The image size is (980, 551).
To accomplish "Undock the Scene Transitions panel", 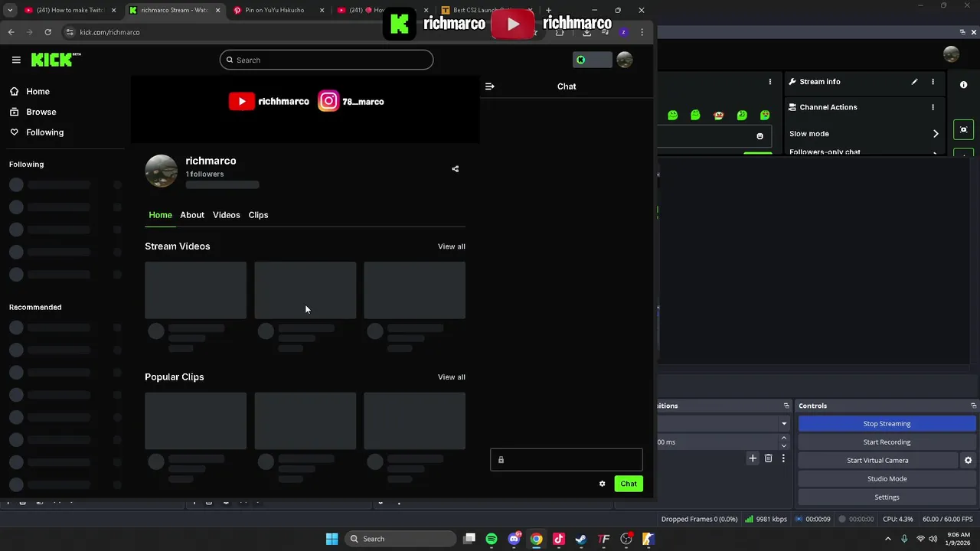I will pos(786,406).
